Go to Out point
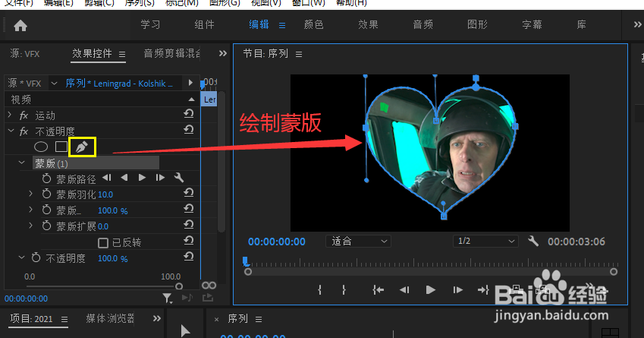 coord(483,290)
